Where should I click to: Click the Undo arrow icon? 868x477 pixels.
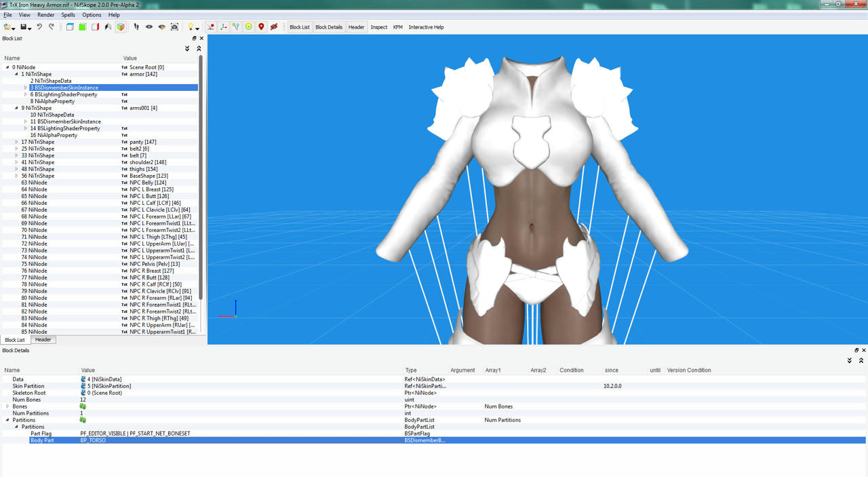coord(39,27)
